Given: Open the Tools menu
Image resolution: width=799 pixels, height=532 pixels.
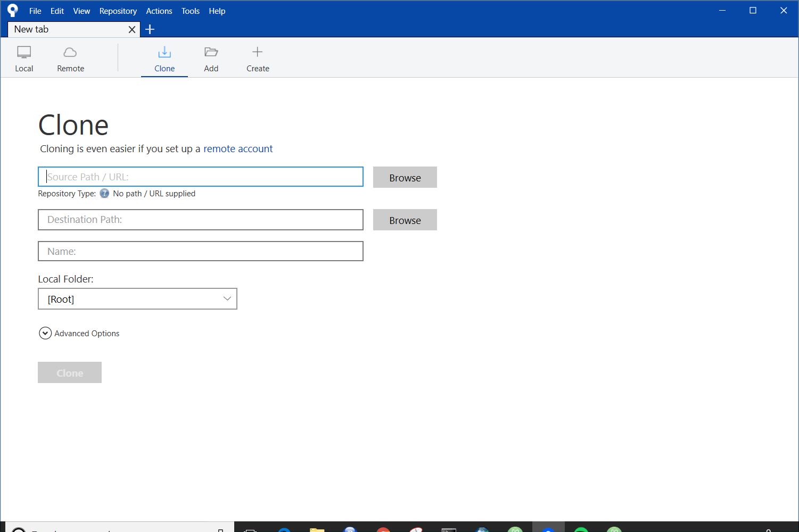Looking at the screenshot, I should 191,11.
